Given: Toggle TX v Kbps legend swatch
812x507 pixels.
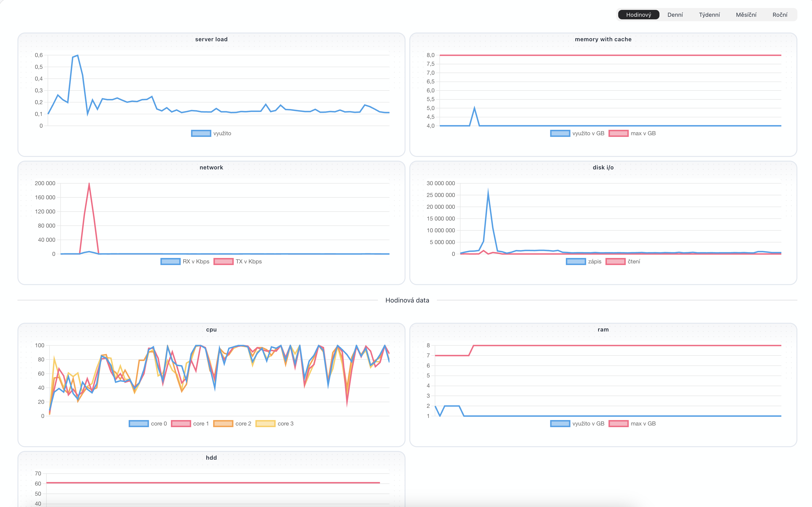Looking at the screenshot, I should [224, 262].
